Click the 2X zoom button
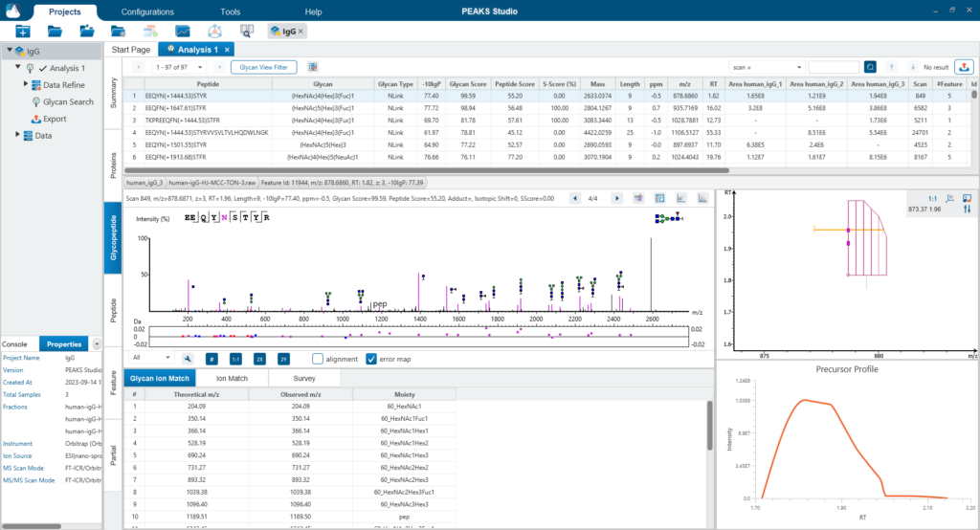Image resolution: width=980 pixels, height=530 pixels. [x=259, y=359]
